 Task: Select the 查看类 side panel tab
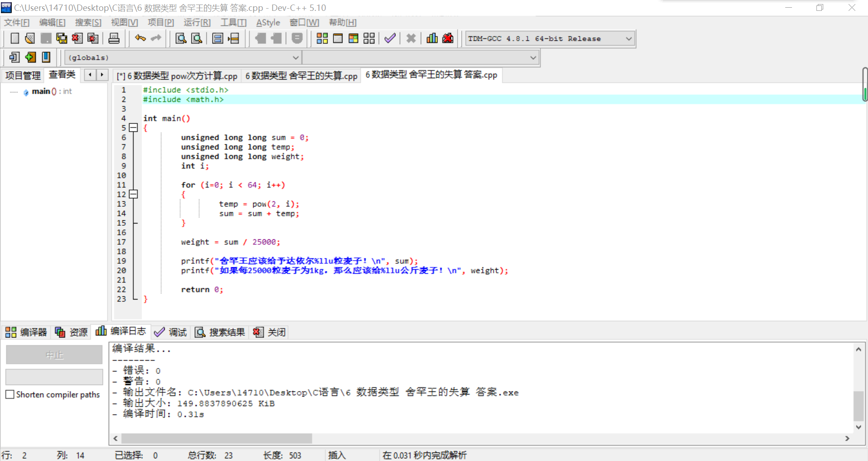coord(62,75)
